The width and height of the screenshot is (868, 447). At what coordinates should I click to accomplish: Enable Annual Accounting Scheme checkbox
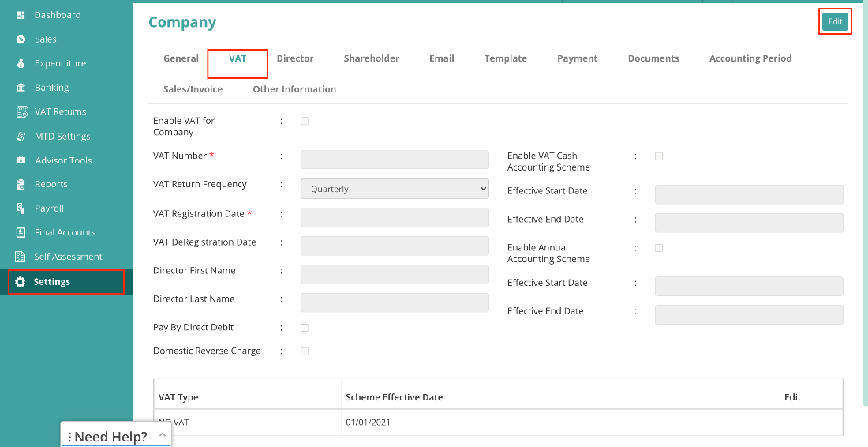[x=659, y=248]
